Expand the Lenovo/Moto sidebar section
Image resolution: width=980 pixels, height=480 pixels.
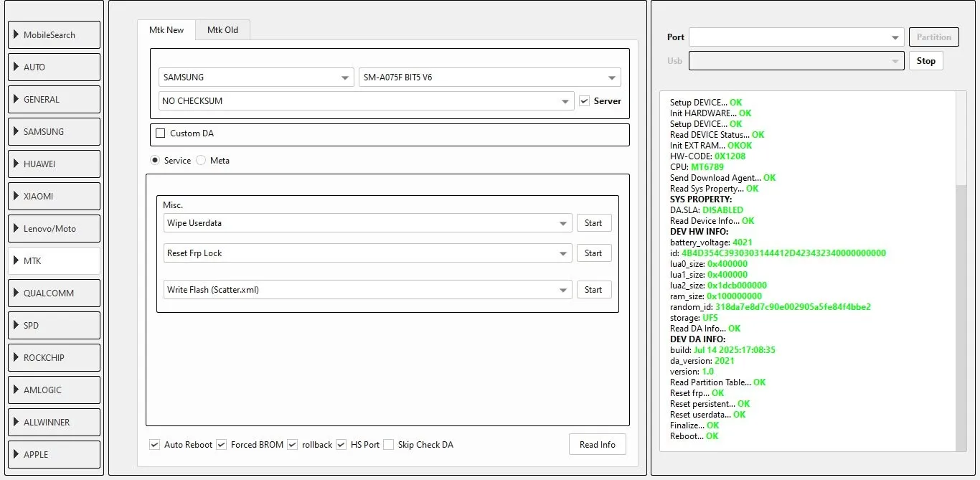tap(54, 229)
